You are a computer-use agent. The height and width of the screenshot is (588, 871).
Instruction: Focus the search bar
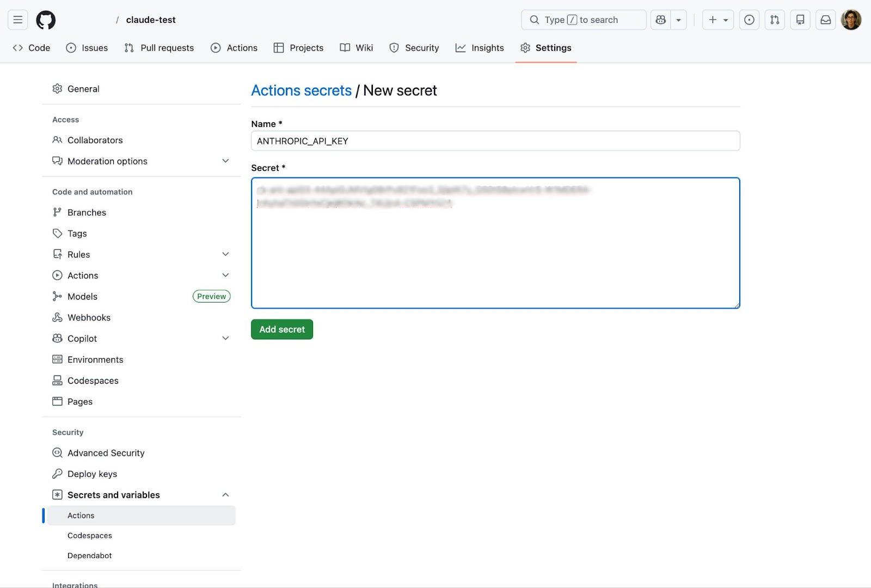583,20
